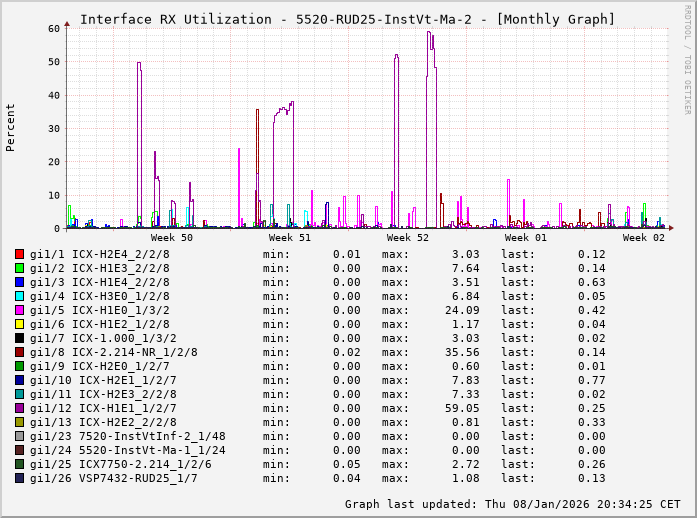Click the min value 0.04 for gi1/26

[x=347, y=478]
